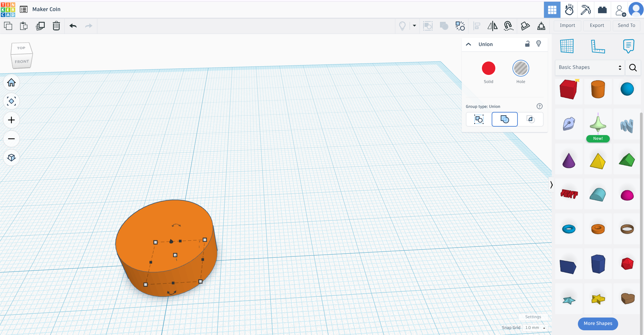The height and width of the screenshot is (335, 644).
Task: Zoom in with the plus button
Action: (11, 120)
